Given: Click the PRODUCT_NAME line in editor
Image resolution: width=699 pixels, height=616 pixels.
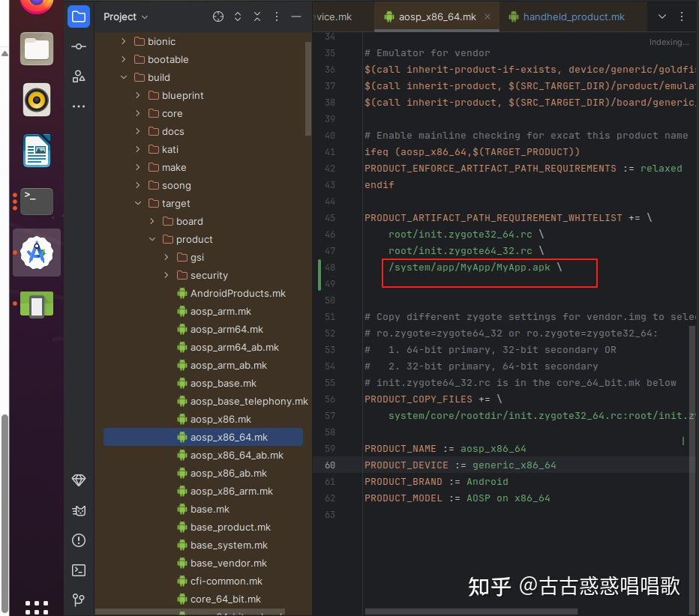Looking at the screenshot, I should (445, 449).
